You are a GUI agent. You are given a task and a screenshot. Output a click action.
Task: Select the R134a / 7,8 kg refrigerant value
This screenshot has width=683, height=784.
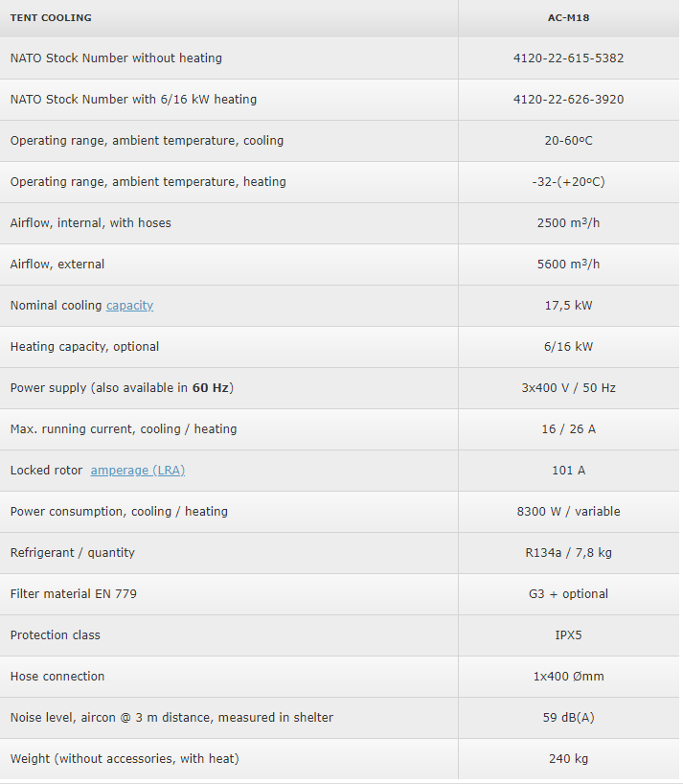click(568, 553)
